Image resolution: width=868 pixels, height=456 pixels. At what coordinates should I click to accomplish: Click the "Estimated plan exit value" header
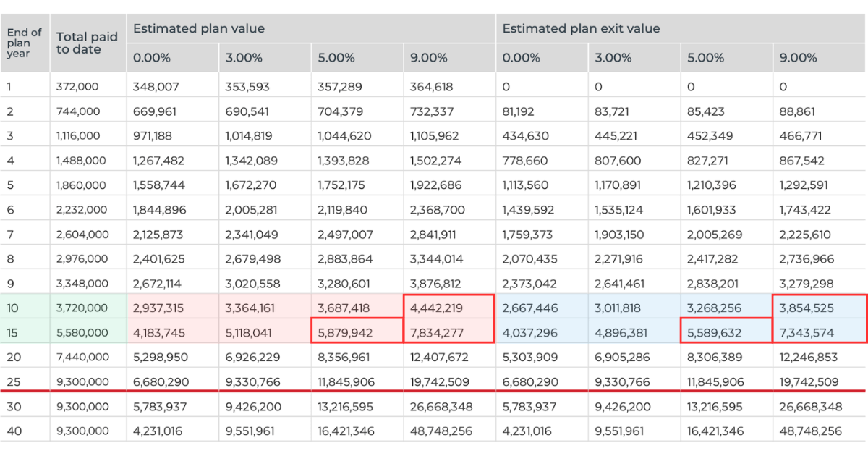581,29
